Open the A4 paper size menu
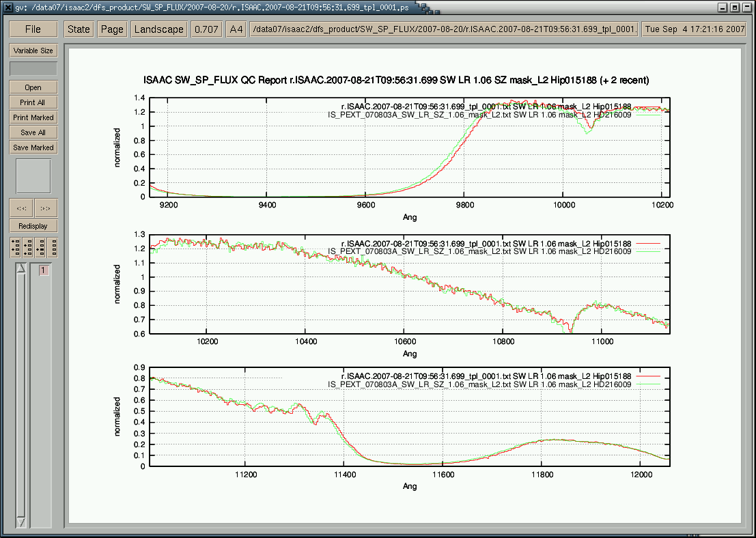 click(236, 29)
